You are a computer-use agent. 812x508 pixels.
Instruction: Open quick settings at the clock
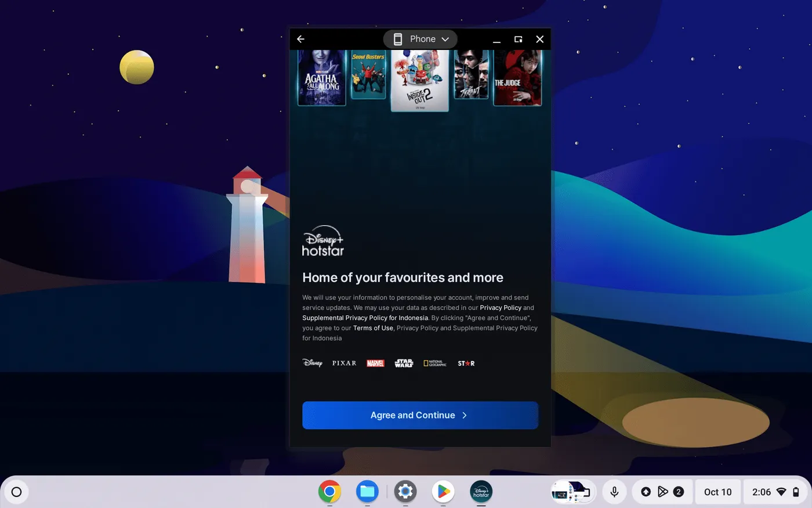click(x=761, y=492)
